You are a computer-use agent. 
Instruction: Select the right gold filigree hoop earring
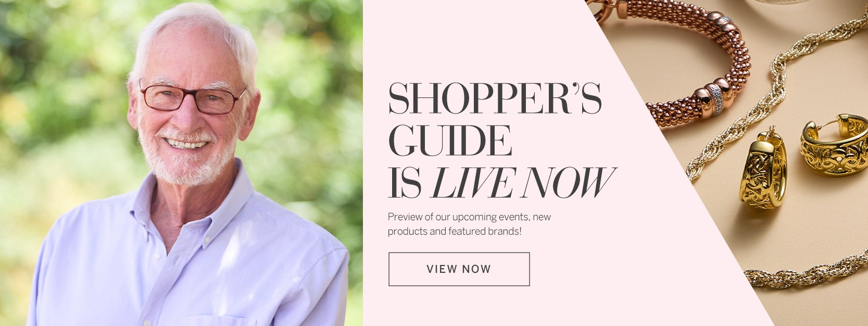point(833,146)
